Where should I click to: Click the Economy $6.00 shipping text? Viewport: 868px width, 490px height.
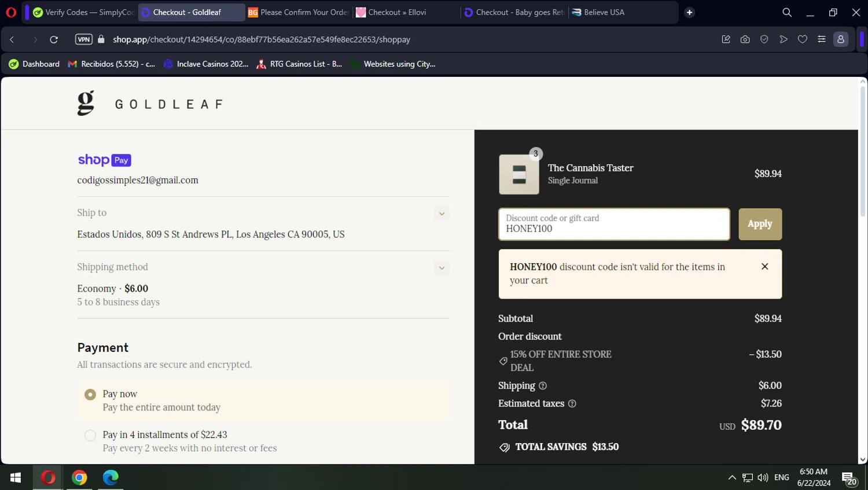(x=113, y=289)
